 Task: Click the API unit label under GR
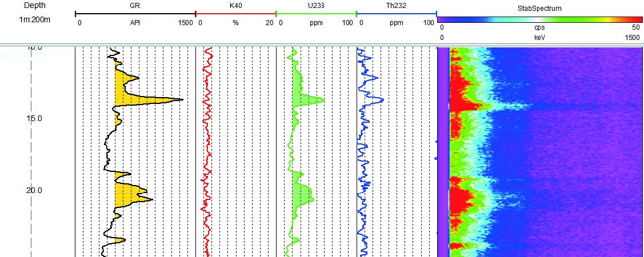[x=135, y=23]
